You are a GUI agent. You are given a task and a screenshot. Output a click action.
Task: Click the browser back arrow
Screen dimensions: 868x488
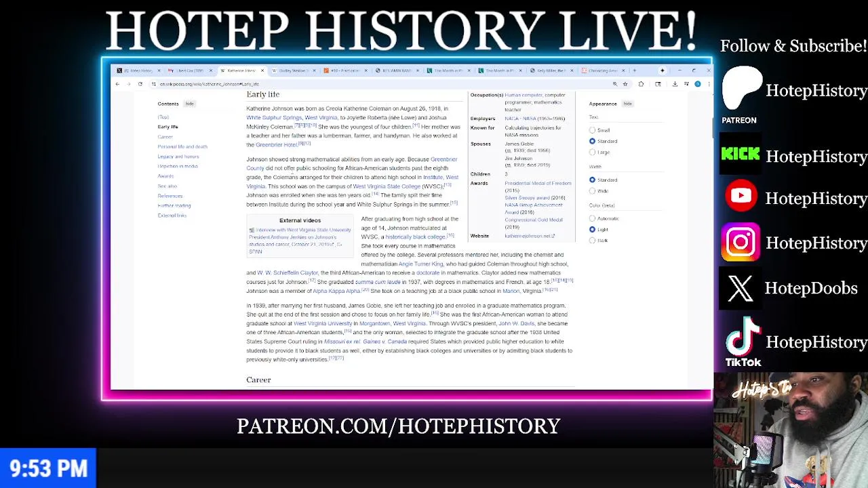click(x=117, y=84)
